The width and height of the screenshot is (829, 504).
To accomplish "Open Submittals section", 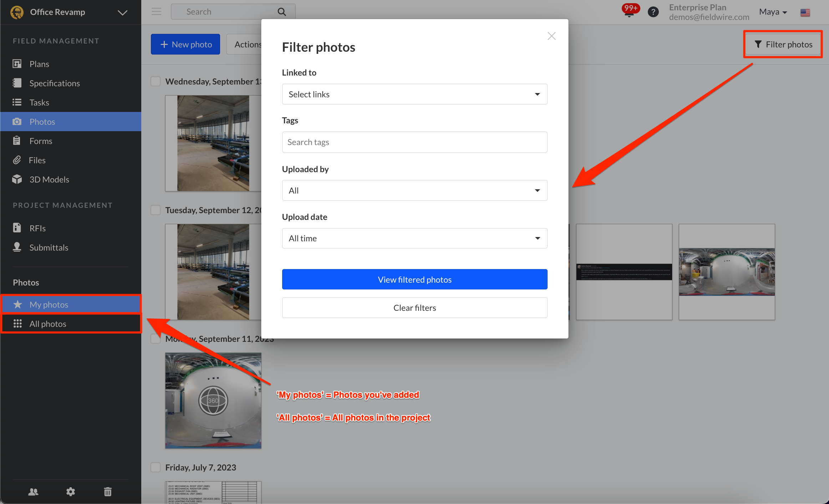I will click(71, 247).
